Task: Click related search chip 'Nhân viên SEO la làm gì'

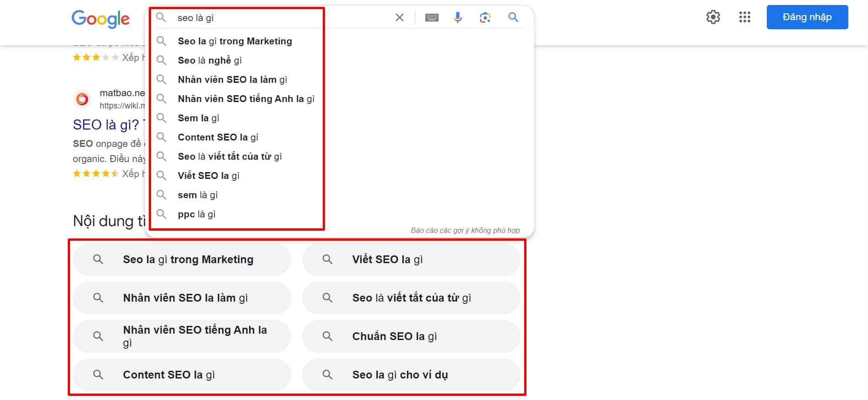Action: (182, 298)
